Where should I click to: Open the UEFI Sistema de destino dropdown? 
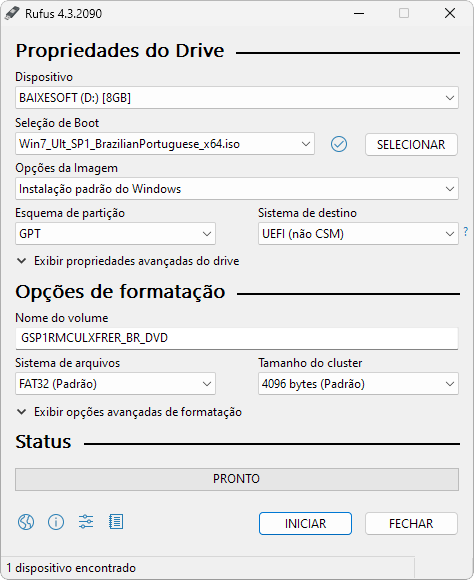(x=358, y=233)
